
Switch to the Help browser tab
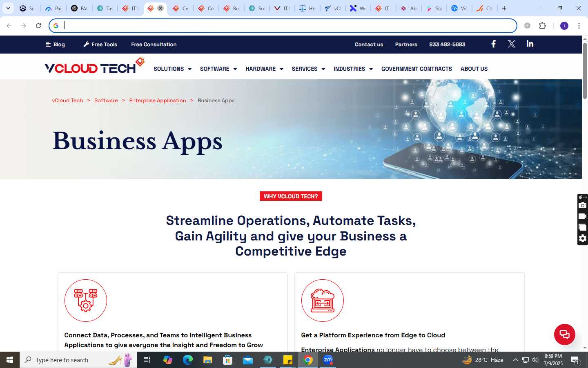click(307, 8)
